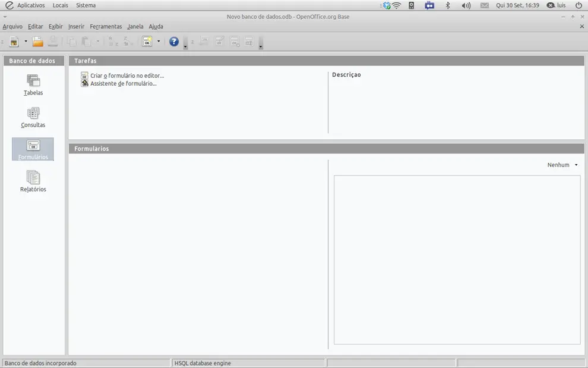Click the HSQL database engine status text

pos(203,363)
